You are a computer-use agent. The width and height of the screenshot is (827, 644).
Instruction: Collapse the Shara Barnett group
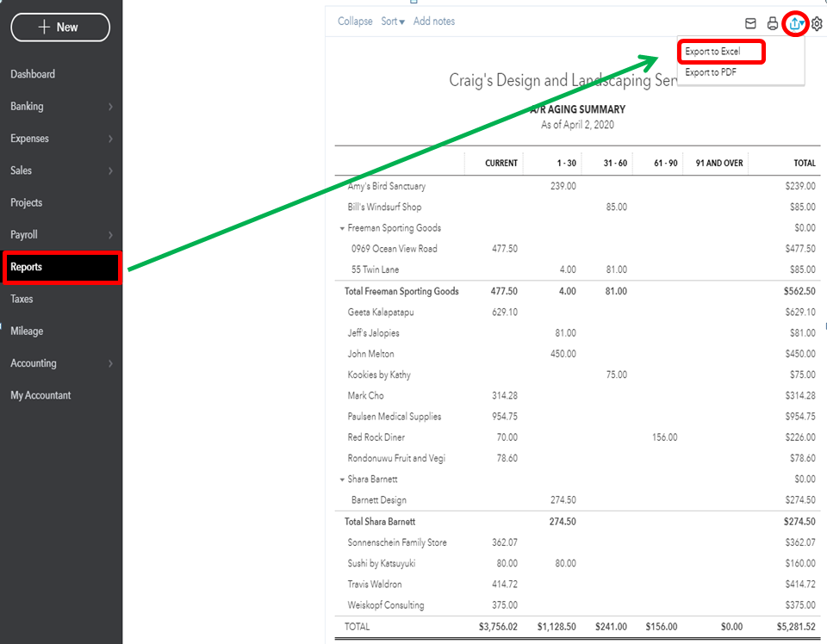click(342, 480)
